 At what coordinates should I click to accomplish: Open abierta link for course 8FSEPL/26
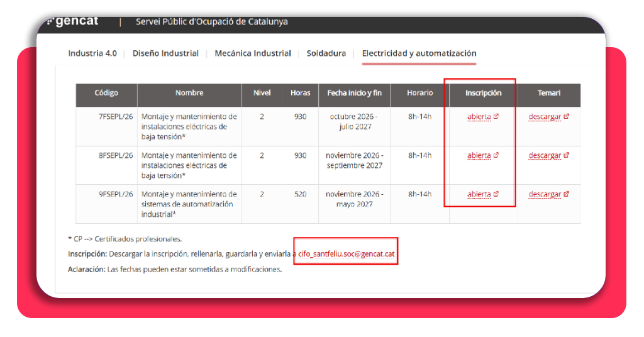(479, 155)
